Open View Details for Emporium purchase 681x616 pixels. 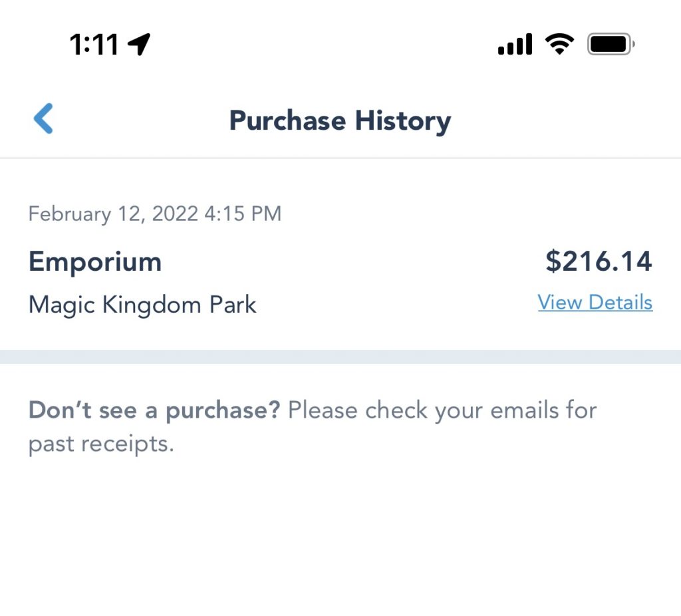595,302
